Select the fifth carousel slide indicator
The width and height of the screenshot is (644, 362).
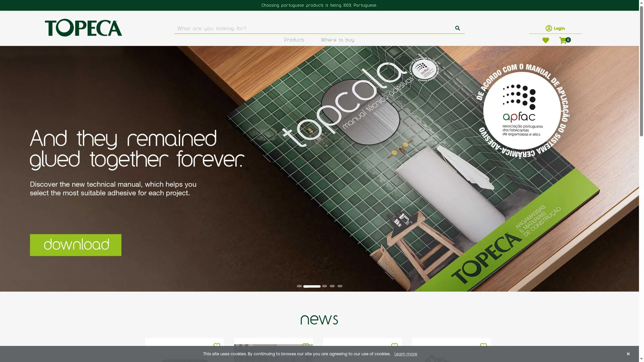click(x=340, y=286)
